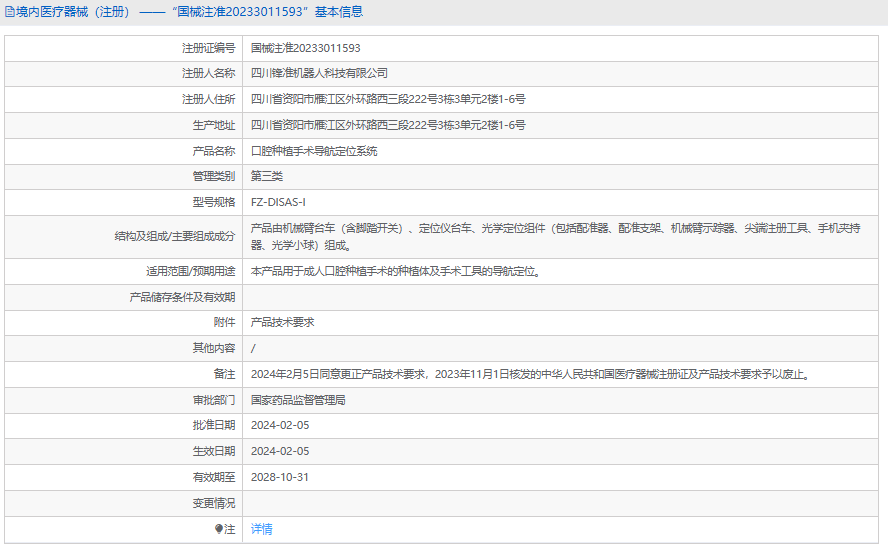Click the 生效日期 value 2024-02-05

click(x=280, y=452)
